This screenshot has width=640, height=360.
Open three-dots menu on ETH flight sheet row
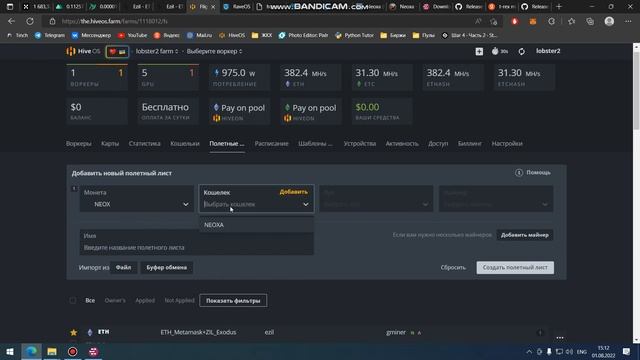560,338
